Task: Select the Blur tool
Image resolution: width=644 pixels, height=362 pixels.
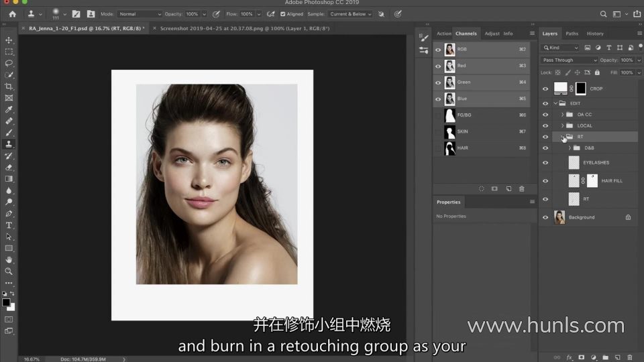Action: pyautogui.click(x=9, y=190)
